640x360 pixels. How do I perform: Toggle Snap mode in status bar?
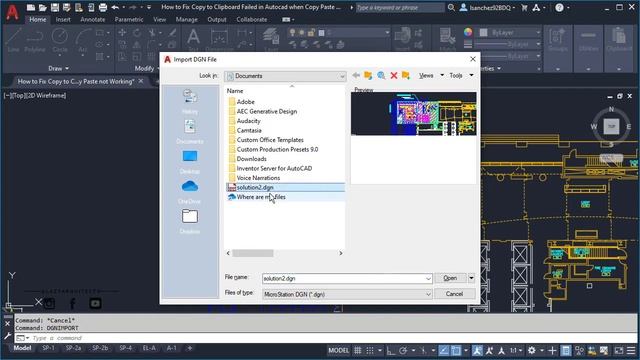point(370,350)
